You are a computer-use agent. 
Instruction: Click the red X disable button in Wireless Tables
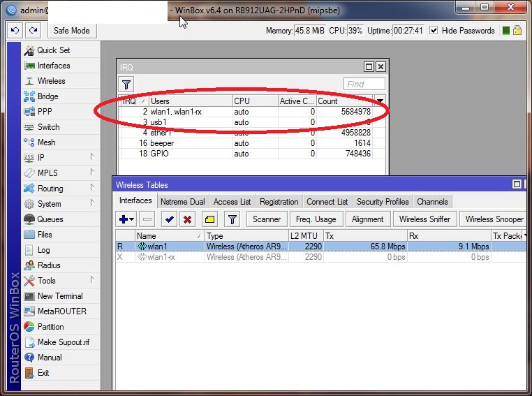[x=187, y=219]
